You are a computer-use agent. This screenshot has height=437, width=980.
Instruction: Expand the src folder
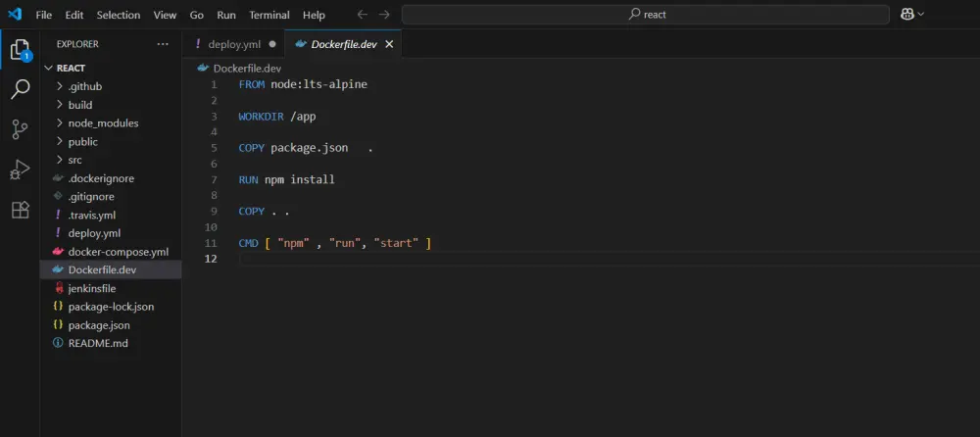[x=60, y=160]
